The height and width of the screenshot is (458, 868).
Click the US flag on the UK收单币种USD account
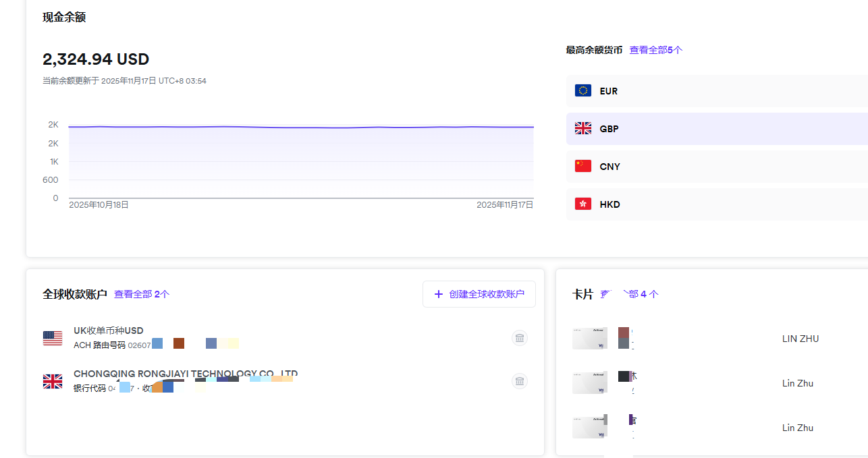(x=53, y=337)
